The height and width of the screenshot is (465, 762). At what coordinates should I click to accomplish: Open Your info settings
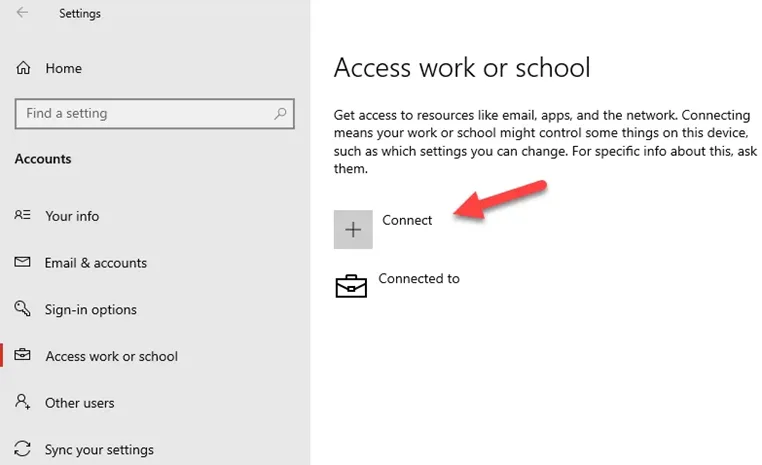tap(72, 216)
